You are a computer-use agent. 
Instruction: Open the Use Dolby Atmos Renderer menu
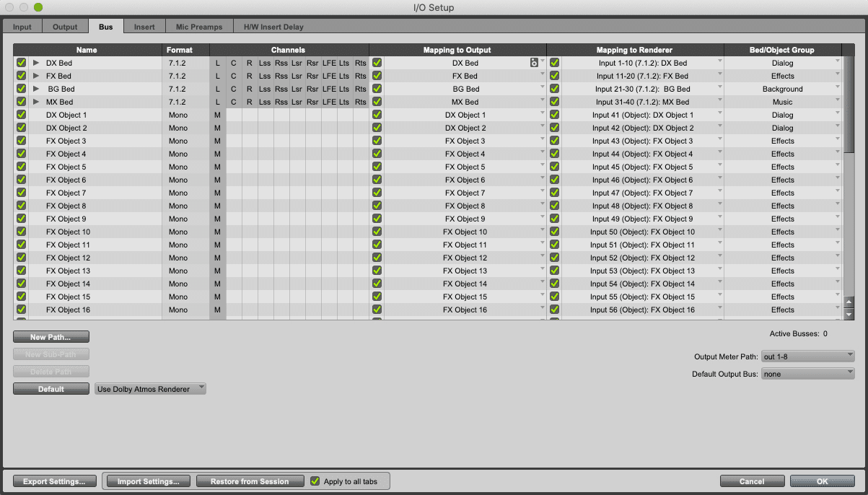[x=150, y=389]
